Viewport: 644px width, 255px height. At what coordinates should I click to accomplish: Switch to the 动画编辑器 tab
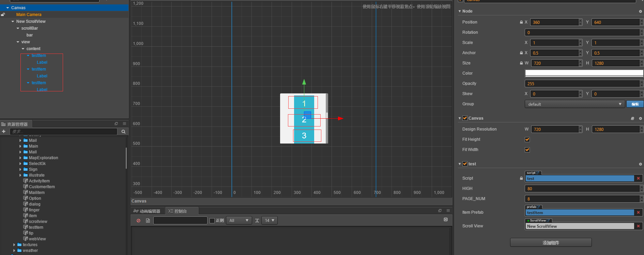click(147, 211)
